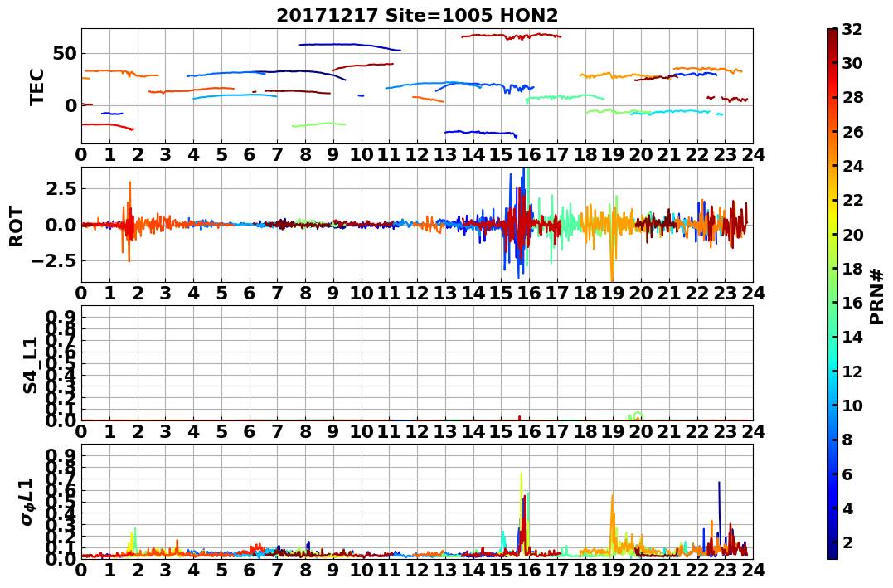Click colorbar tick label '10'
Image resolution: width=893 pixels, height=588 pixels.
coord(852,406)
